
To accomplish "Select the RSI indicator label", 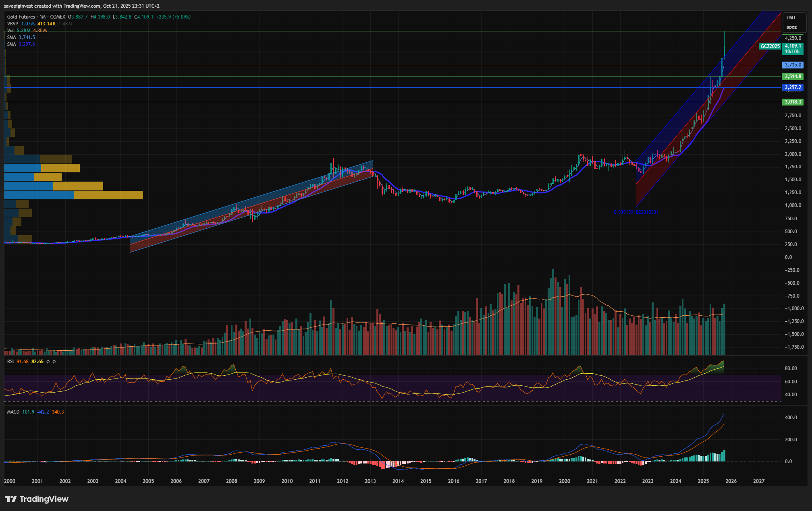I will pyautogui.click(x=10, y=362).
